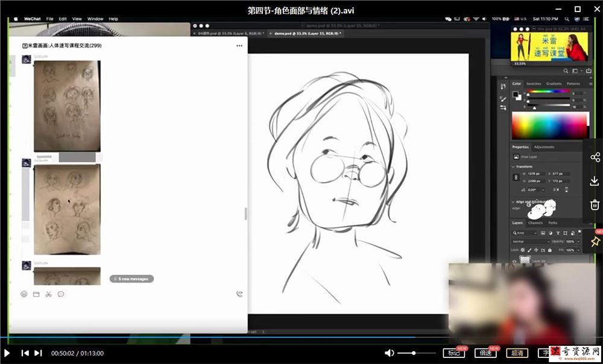
Task: Open the layer filter Kind dropdown
Action: (x=525, y=233)
